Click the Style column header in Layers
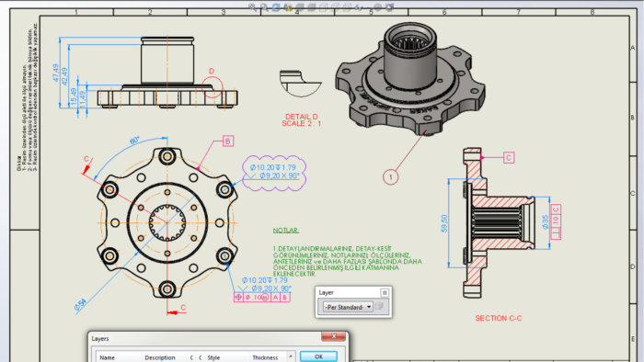The image size is (644, 362). coord(226,357)
